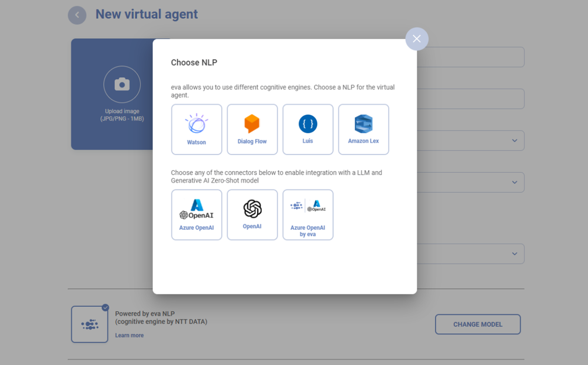Select the Watson NLP engine card
The width and height of the screenshot is (588, 365).
196,129
